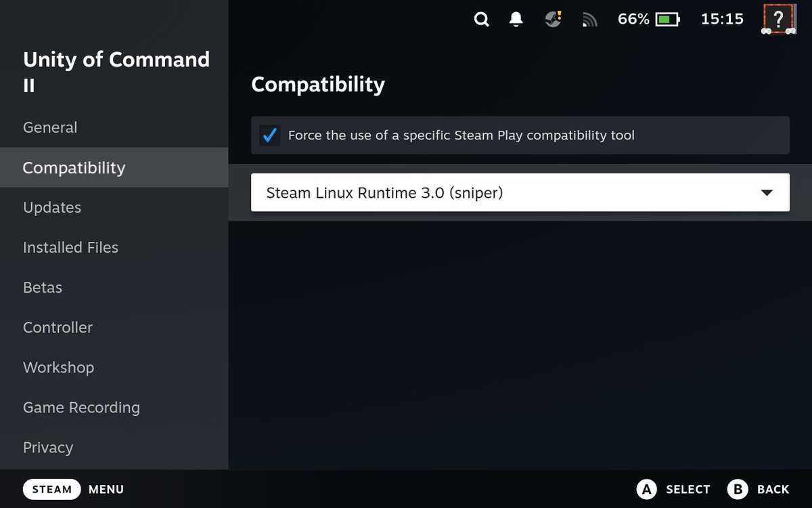Switch to the Workshop tab

point(114,367)
